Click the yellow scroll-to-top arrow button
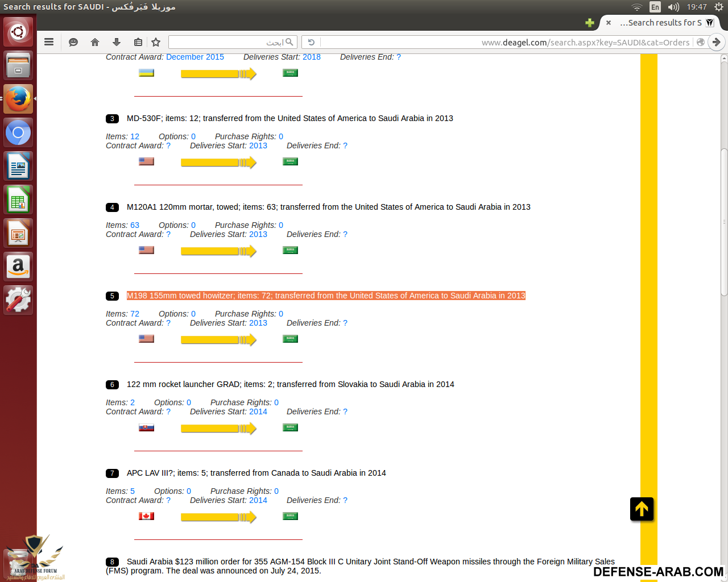The width and height of the screenshot is (728, 582). 642,509
